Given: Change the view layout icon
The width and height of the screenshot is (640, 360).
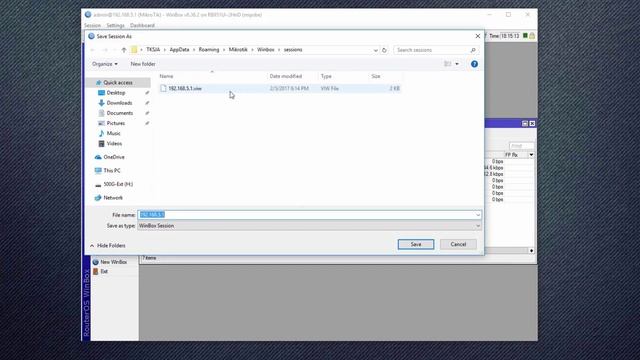Looking at the screenshot, I should pos(448,64).
